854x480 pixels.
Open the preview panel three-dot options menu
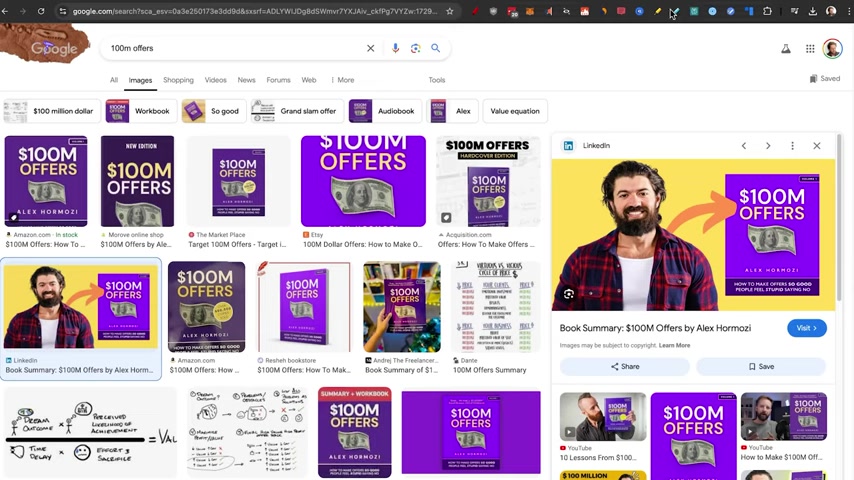click(792, 145)
